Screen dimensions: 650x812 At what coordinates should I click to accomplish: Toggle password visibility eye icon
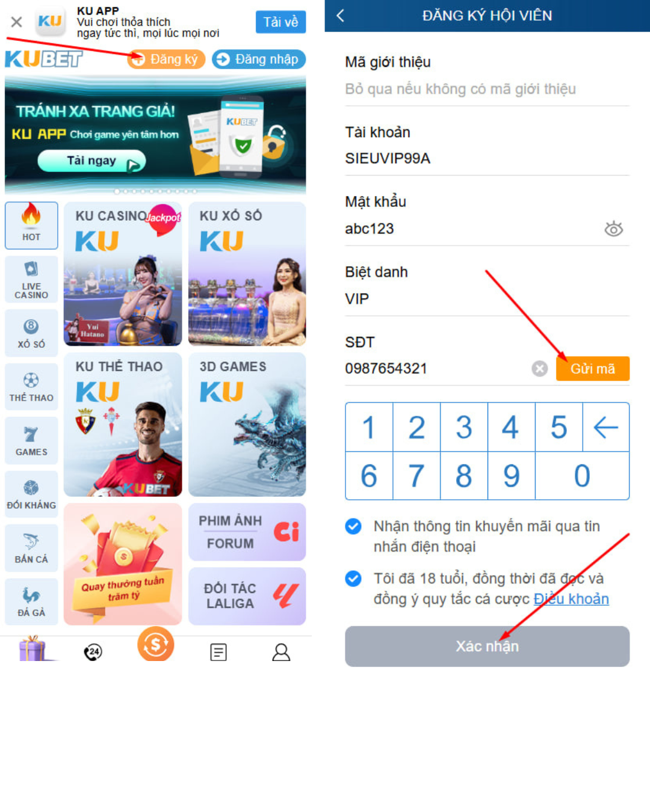tap(614, 229)
